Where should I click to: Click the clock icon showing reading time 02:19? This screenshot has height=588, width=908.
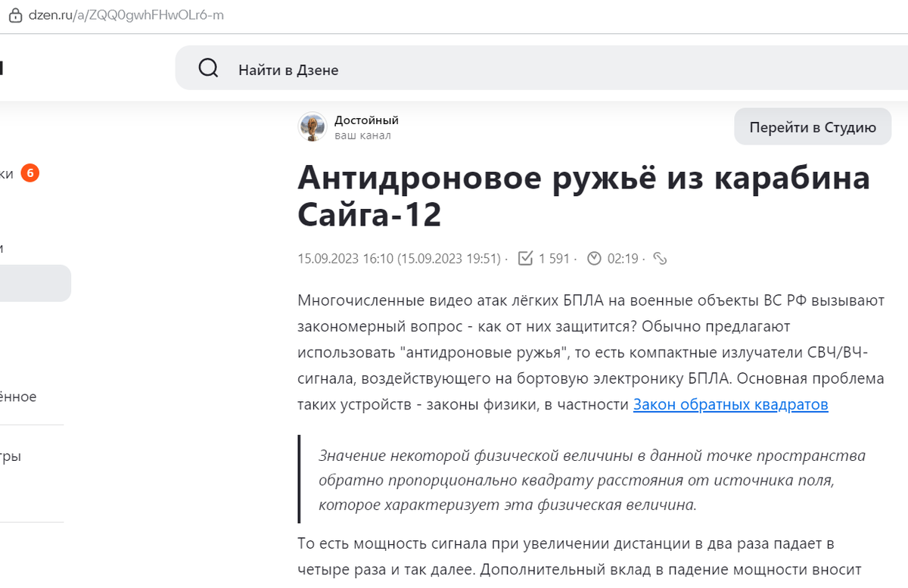point(594,257)
